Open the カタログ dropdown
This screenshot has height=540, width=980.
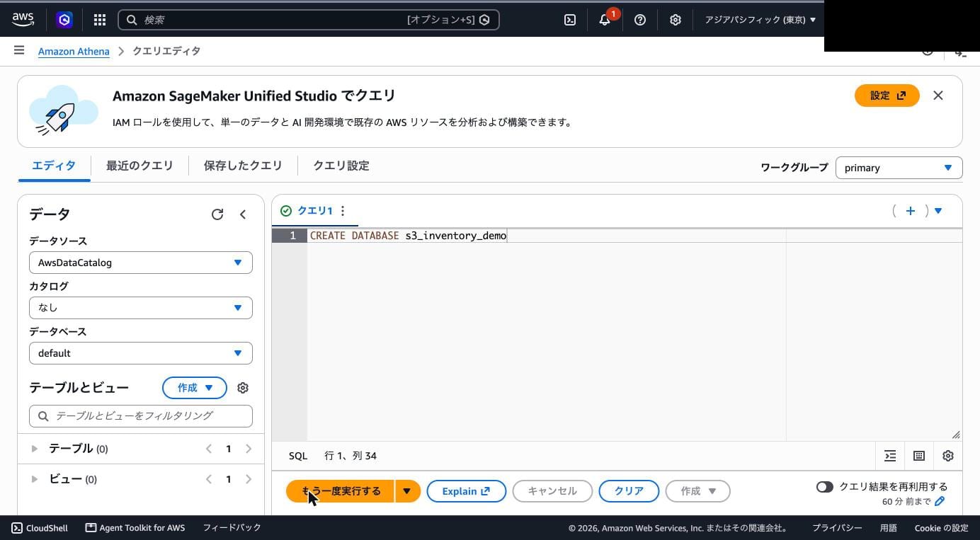141,308
